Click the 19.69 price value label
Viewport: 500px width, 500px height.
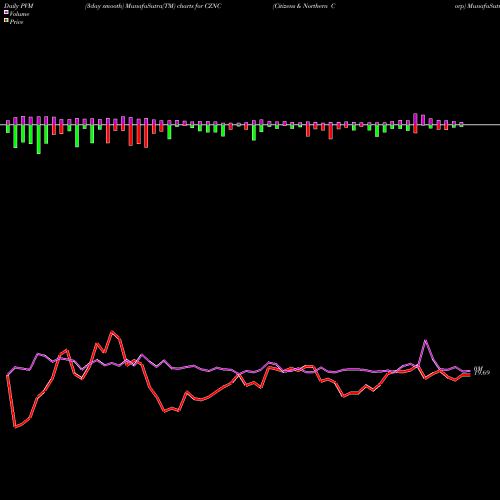tap(482, 373)
